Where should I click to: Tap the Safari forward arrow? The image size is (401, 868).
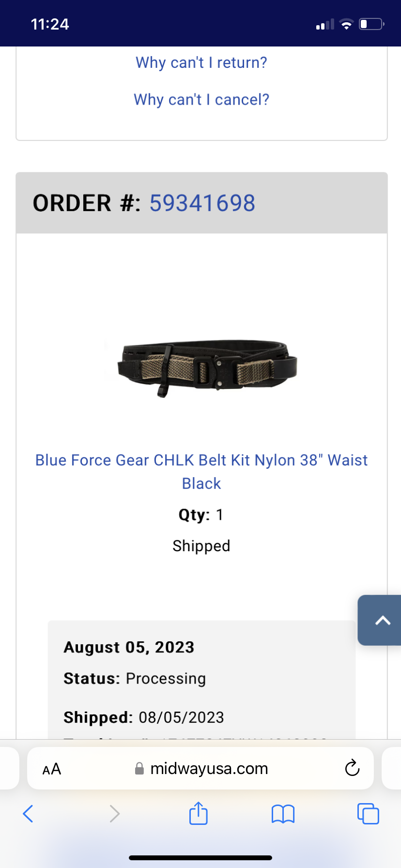(x=114, y=814)
